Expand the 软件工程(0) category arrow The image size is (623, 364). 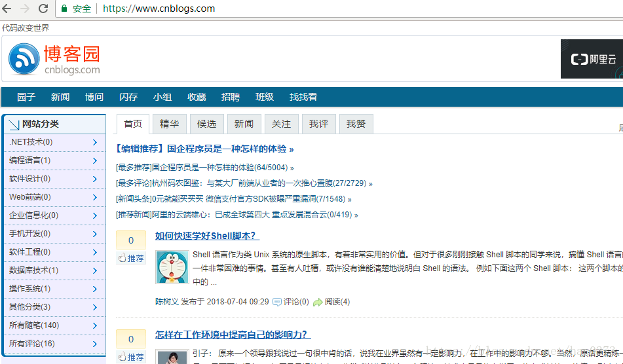coord(94,252)
